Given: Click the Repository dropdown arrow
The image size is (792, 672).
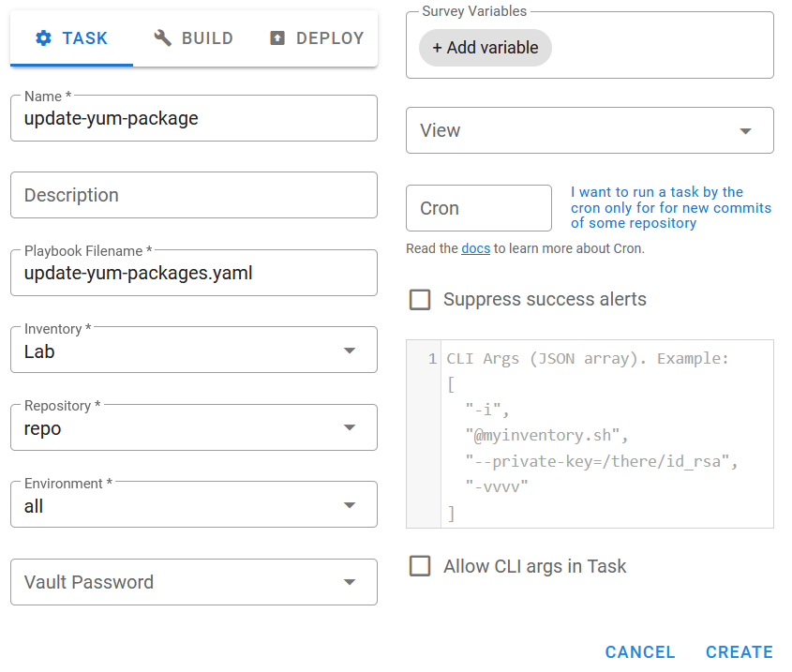Looking at the screenshot, I should click(x=350, y=428).
